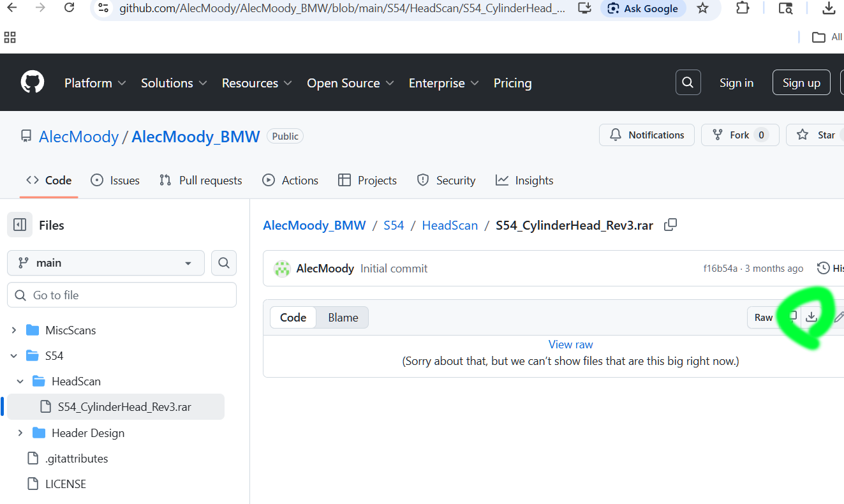Select the Code view toggle
This screenshot has width=844, height=504.
click(x=293, y=317)
